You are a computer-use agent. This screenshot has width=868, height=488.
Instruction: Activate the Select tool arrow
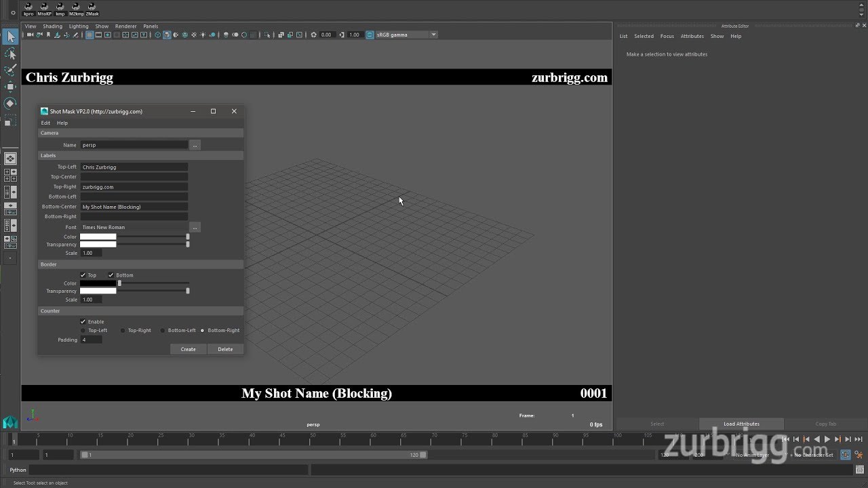tap(10, 36)
